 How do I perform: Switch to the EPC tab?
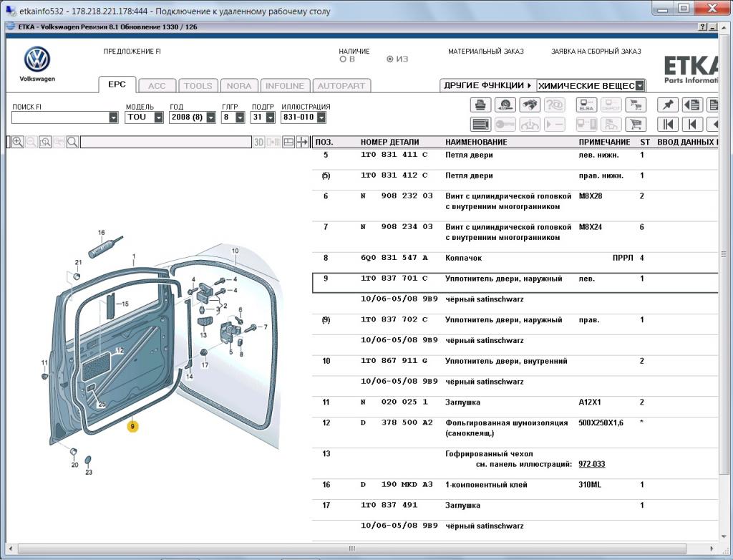pyautogui.click(x=117, y=85)
